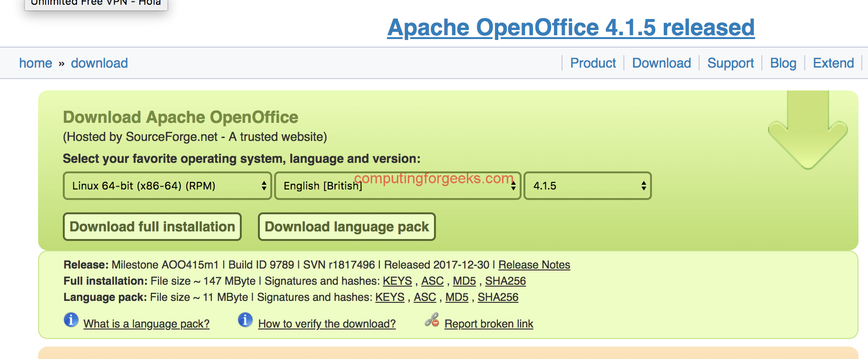Click the large green download arrow graphic
The width and height of the screenshot is (868, 359).
pyautogui.click(x=808, y=130)
